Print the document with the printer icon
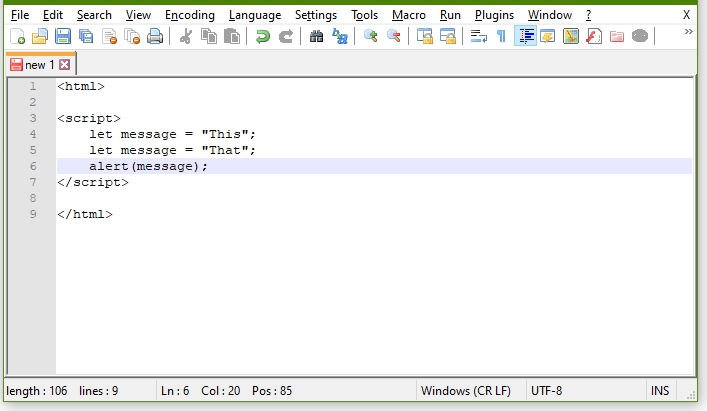The width and height of the screenshot is (707, 411). coord(155,36)
